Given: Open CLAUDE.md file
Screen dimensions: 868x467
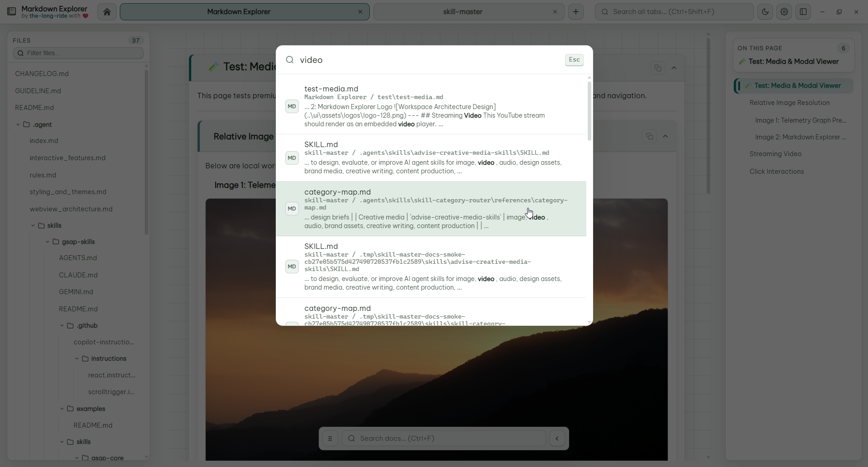Looking at the screenshot, I should pyautogui.click(x=78, y=275).
